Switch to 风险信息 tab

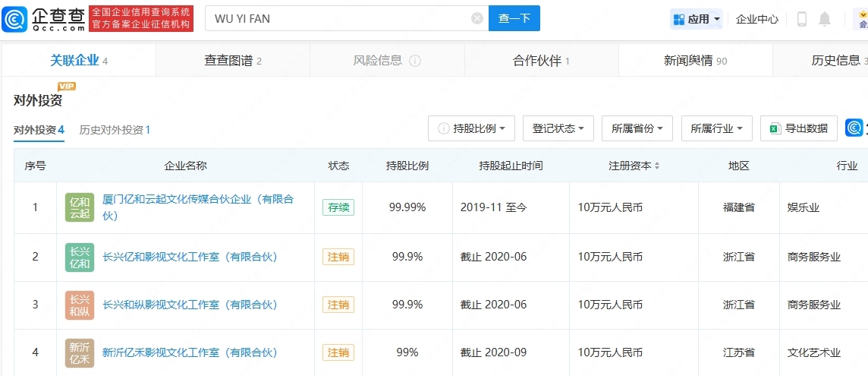coord(387,61)
